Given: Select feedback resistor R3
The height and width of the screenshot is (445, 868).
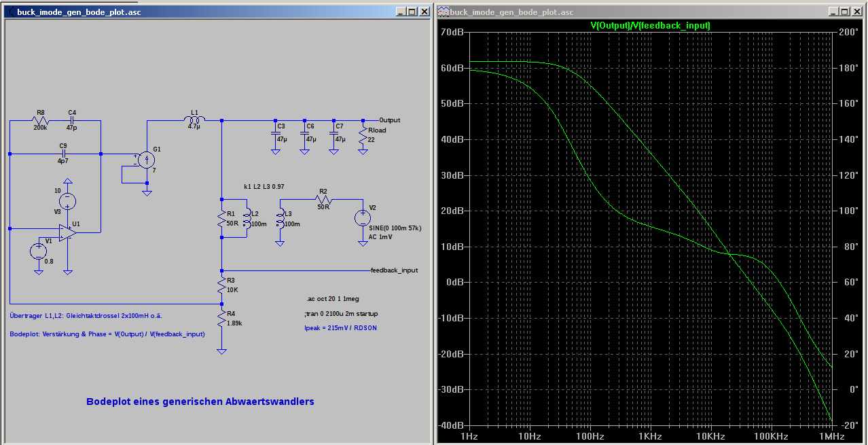Looking at the screenshot, I should click(x=222, y=285).
